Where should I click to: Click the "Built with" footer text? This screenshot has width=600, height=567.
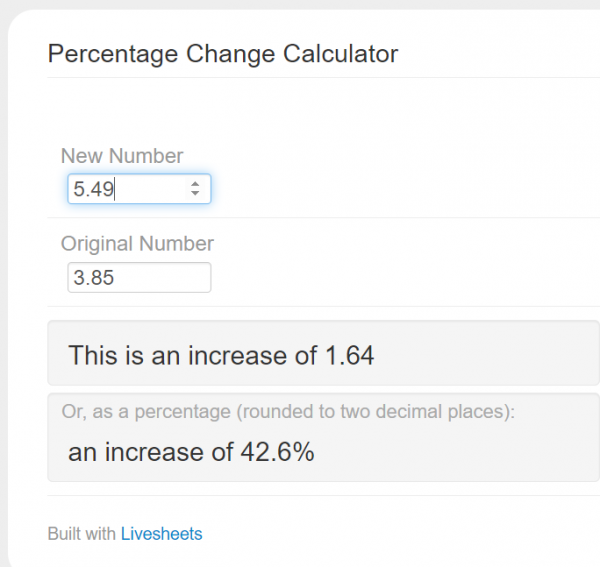coord(81,534)
